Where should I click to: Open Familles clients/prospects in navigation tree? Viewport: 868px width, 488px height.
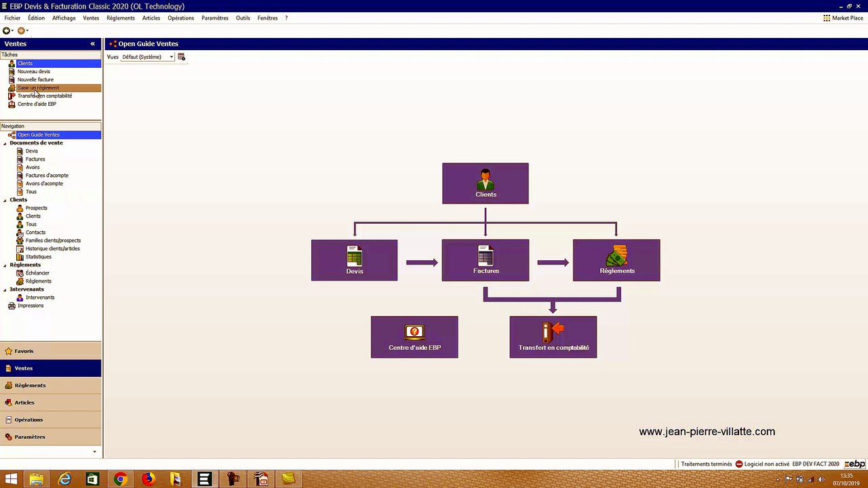53,241
